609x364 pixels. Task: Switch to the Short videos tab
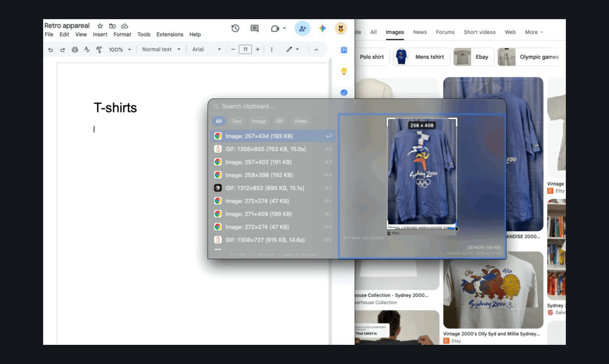(480, 32)
